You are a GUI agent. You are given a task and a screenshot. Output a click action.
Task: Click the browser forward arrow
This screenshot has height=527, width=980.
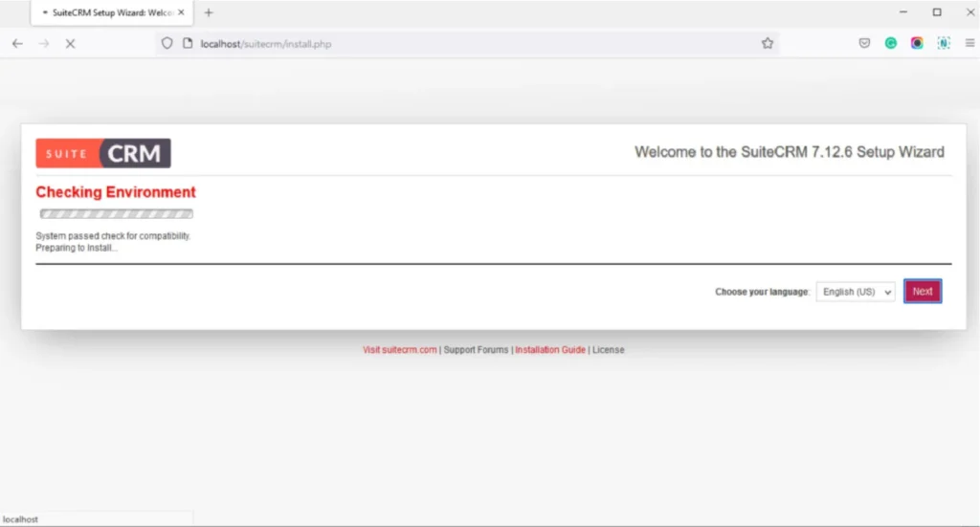tap(43, 43)
